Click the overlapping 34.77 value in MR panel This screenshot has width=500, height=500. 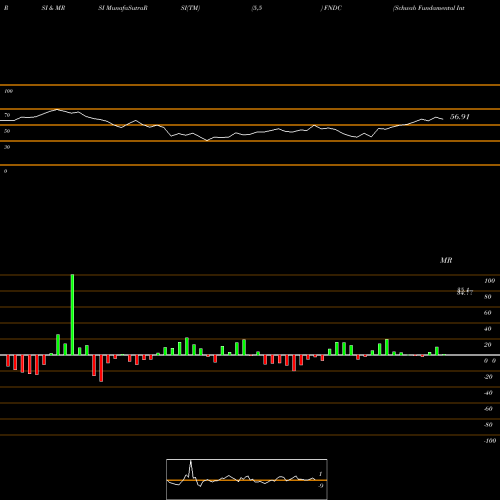click(465, 292)
